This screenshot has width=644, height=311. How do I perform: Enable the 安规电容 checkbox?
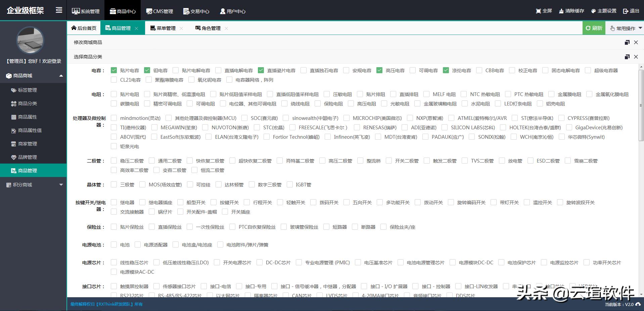tap(346, 70)
